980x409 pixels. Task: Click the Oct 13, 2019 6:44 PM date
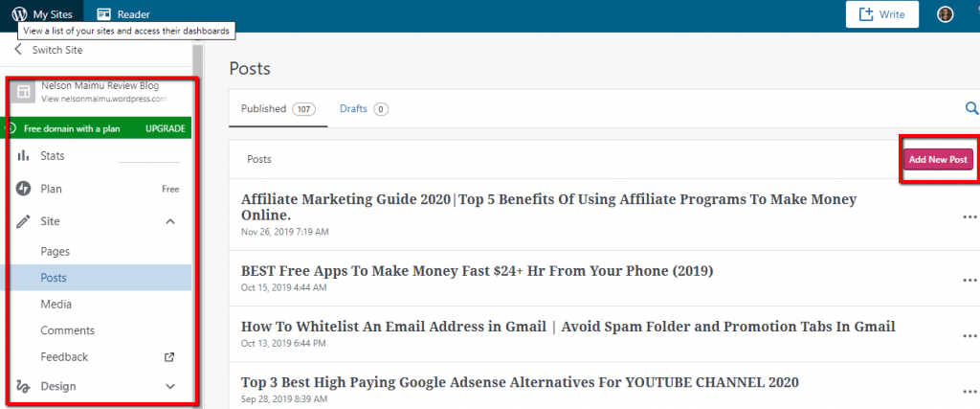283,343
